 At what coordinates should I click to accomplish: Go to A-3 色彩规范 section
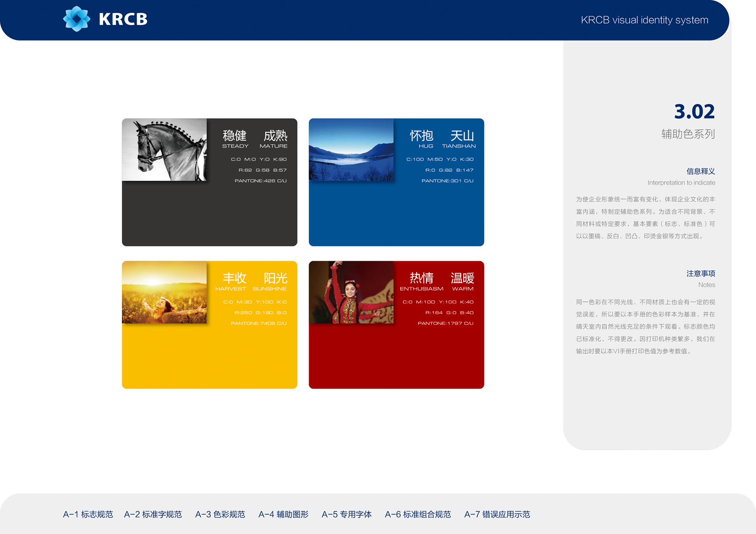[x=220, y=514]
